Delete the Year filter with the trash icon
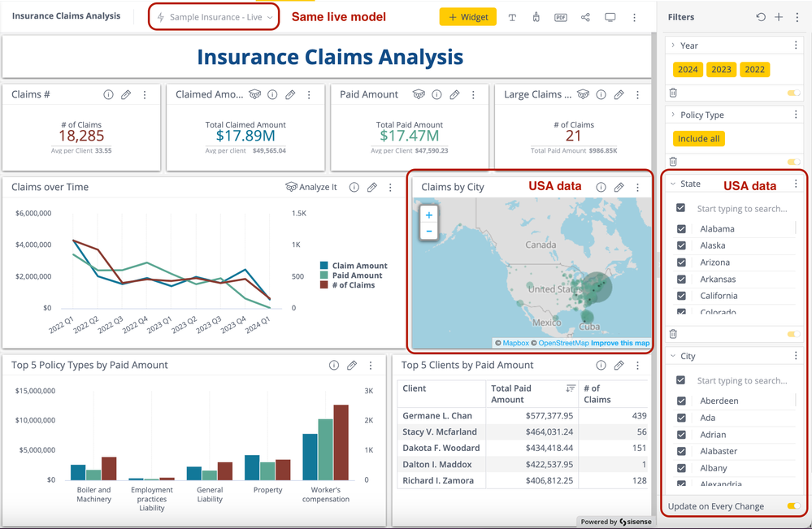 673,93
